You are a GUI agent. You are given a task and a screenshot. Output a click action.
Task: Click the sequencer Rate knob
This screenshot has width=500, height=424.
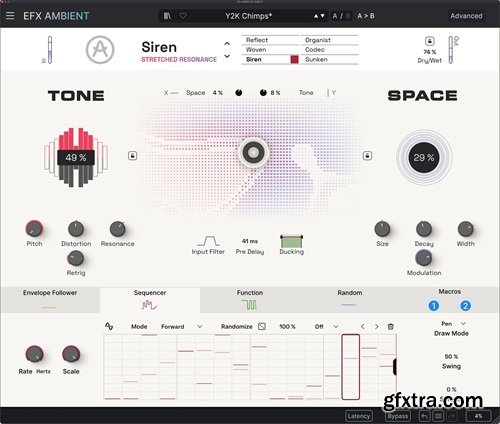[34, 354]
